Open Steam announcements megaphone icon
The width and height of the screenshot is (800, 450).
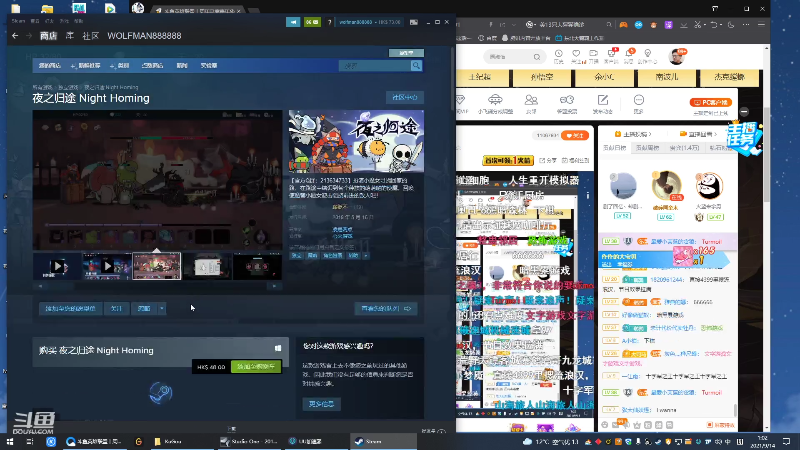(x=293, y=22)
